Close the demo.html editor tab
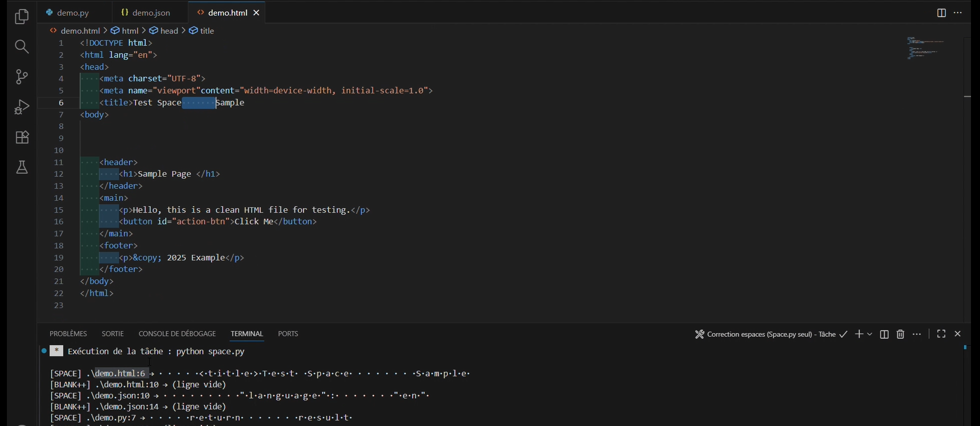The width and height of the screenshot is (980, 426). 257,13
